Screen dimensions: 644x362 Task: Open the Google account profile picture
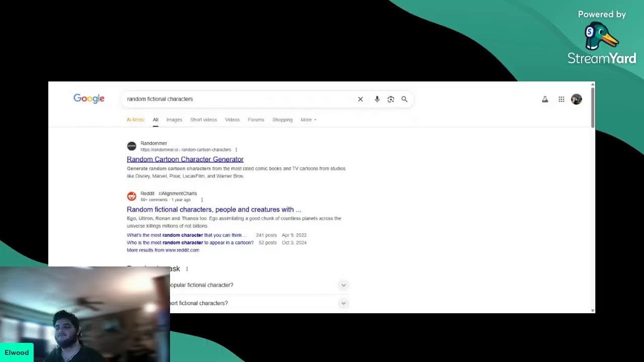(x=577, y=99)
